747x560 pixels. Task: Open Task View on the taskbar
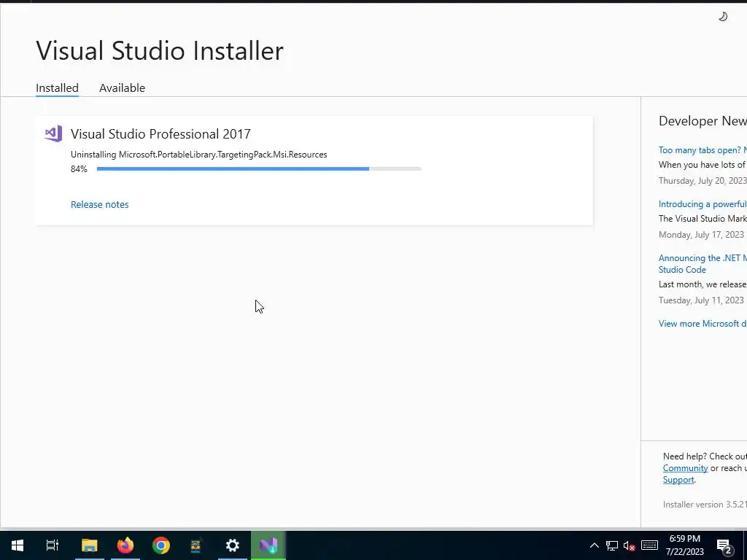tap(53, 545)
